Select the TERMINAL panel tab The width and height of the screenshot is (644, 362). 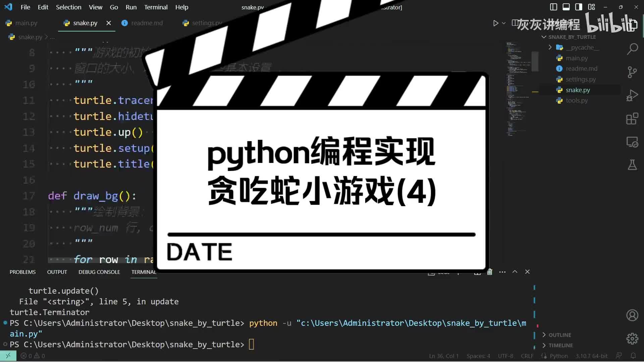click(144, 272)
